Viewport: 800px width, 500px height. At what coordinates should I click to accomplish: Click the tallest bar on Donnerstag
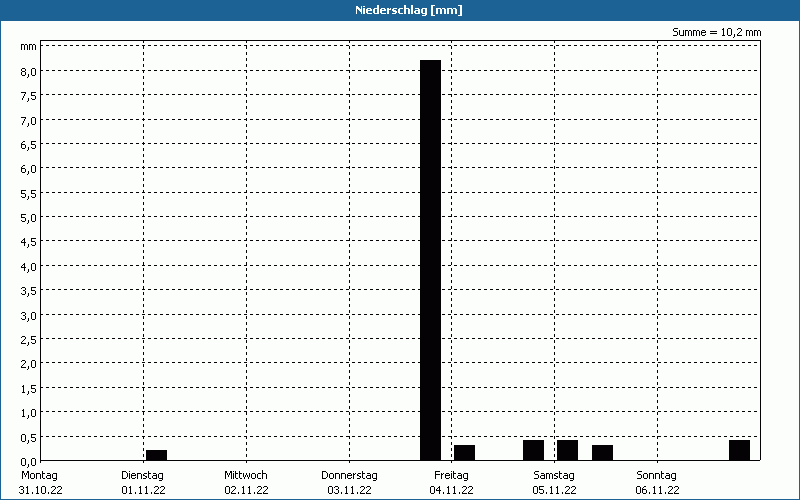(431, 260)
